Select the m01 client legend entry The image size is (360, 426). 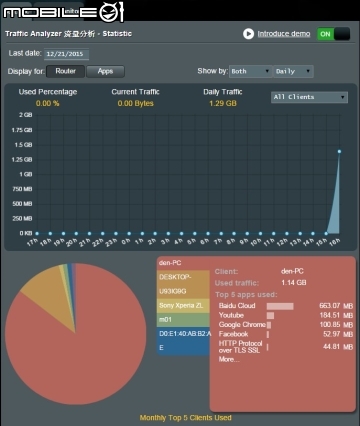(183, 320)
